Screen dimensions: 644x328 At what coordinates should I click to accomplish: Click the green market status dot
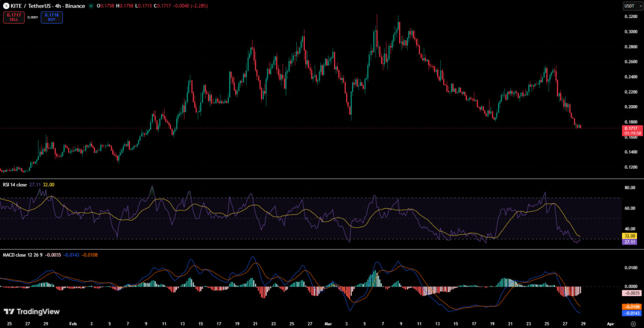point(91,6)
